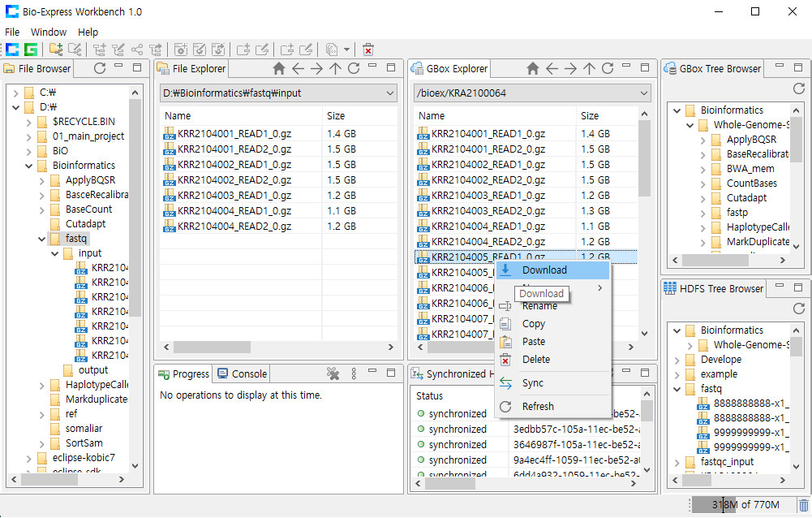Click the GBox Explorer vertical scrollbar thumb
Viewport: 812px width, 518px height.
[x=644, y=158]
